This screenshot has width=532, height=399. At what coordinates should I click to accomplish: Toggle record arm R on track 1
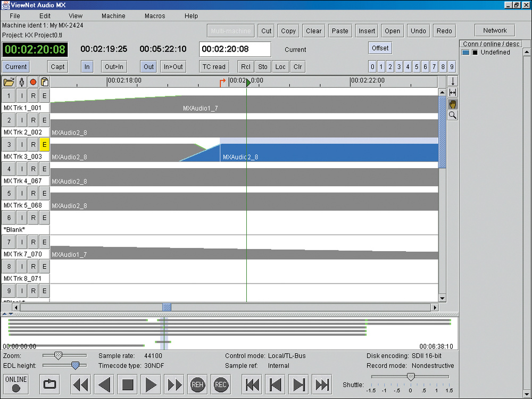pyautogui.click(x=33, y=96)
